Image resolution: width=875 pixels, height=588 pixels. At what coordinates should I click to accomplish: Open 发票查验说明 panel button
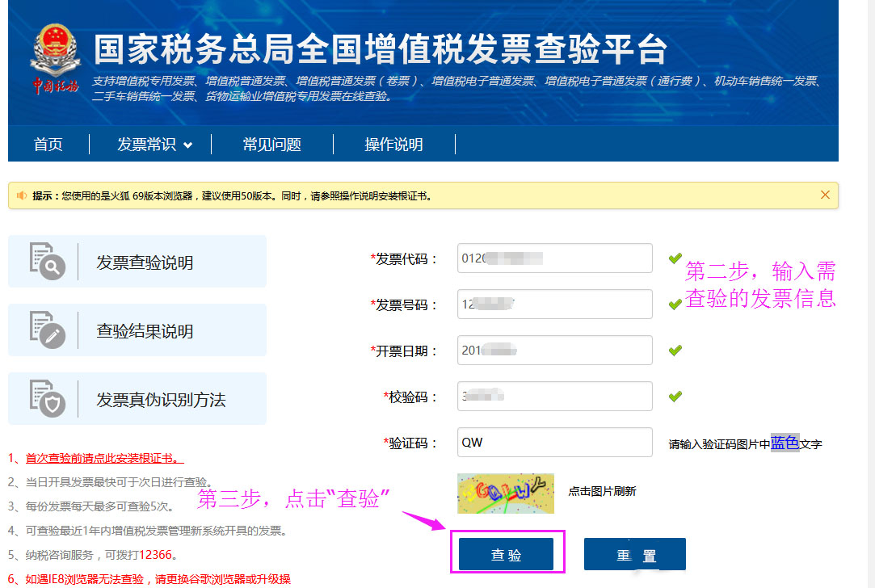tap(137, 262)
